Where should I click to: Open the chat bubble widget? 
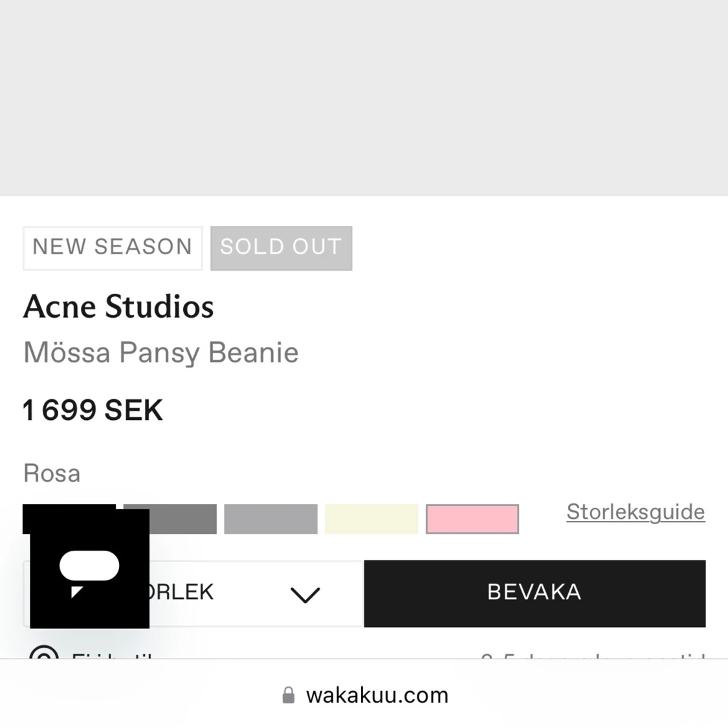pyautogui.click(x=89, y=568)
